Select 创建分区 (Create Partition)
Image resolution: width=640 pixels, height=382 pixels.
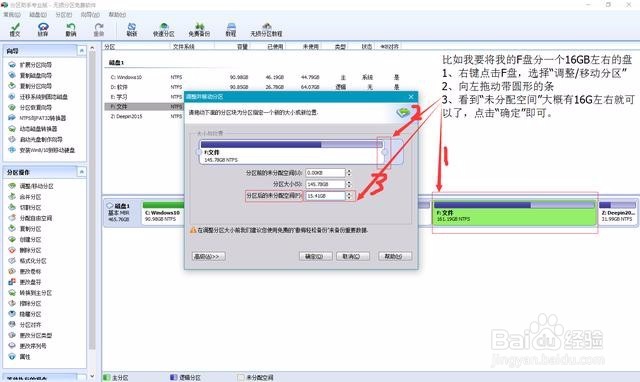(x=25, y=239)
